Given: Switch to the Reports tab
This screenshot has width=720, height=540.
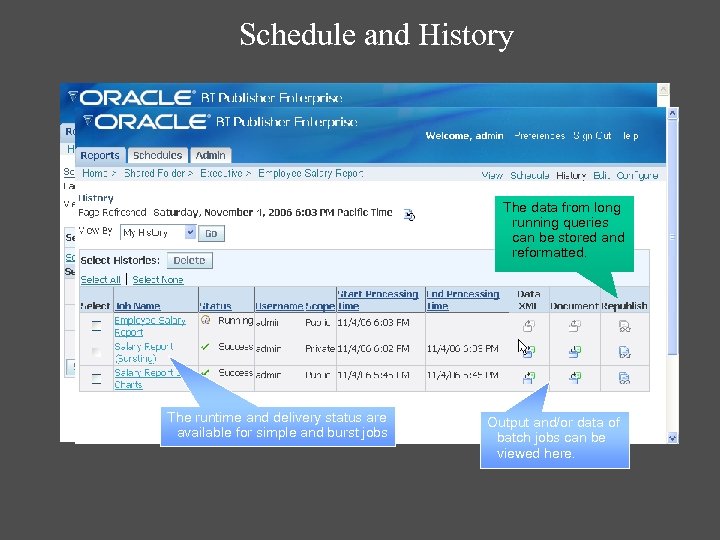Looking at the screenshot, I should [100, 155].
